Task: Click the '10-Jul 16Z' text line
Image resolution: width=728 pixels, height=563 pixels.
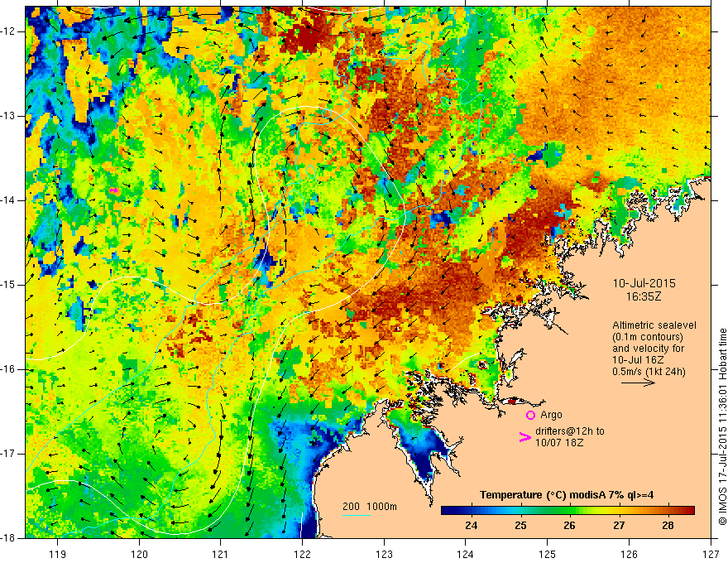Action: pyautogui.click(x=638, y=360)
